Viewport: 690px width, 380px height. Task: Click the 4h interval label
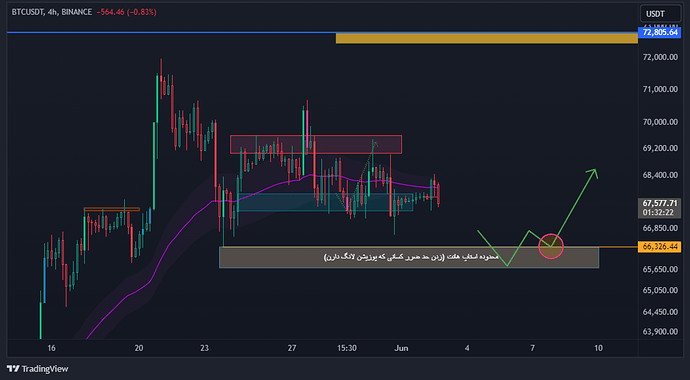pos(51,12)
